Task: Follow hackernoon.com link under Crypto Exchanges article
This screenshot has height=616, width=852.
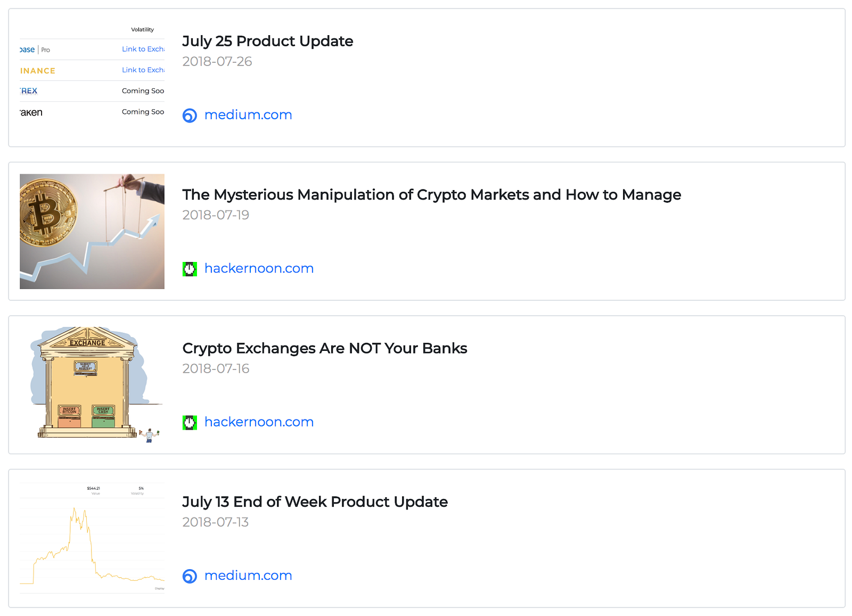Action: tap(259, 422)
